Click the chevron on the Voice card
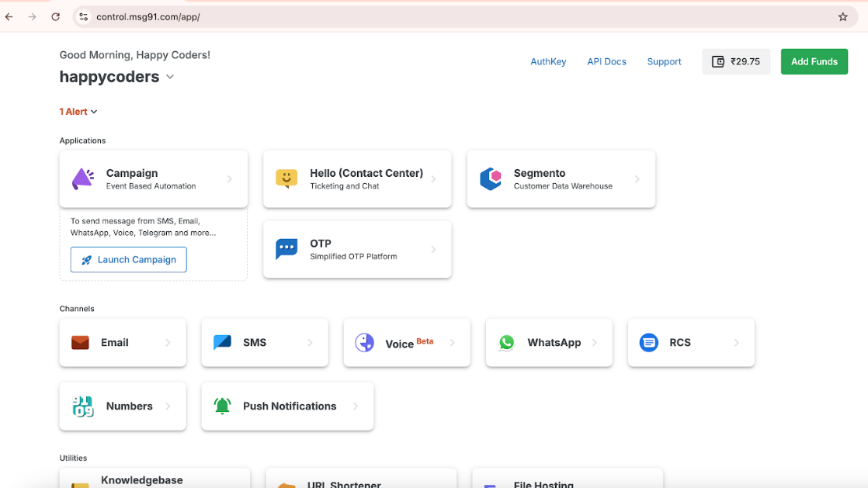 (x=453, y=342)
